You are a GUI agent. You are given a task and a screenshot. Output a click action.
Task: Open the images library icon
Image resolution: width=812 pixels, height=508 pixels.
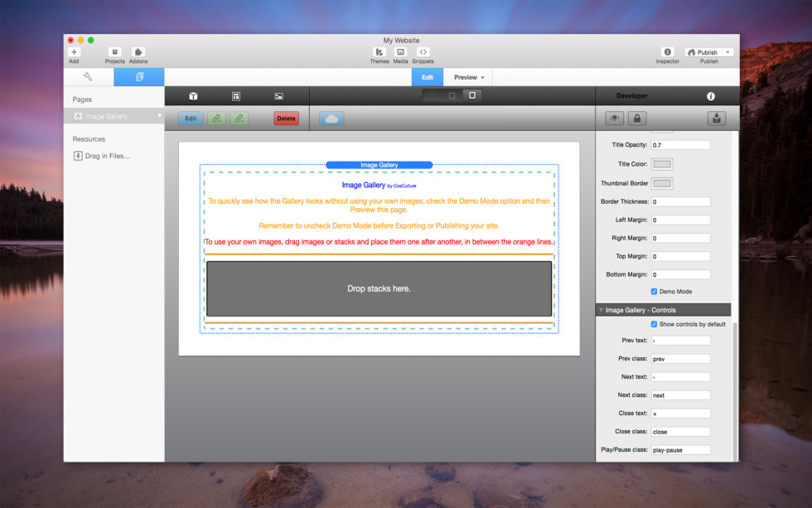click(278, 96)
